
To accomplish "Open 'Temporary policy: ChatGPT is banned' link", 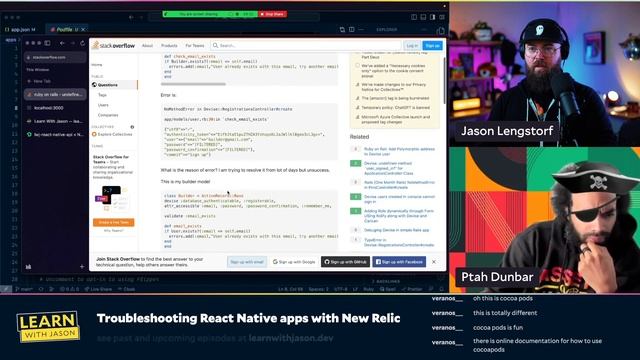I will 396,108.
